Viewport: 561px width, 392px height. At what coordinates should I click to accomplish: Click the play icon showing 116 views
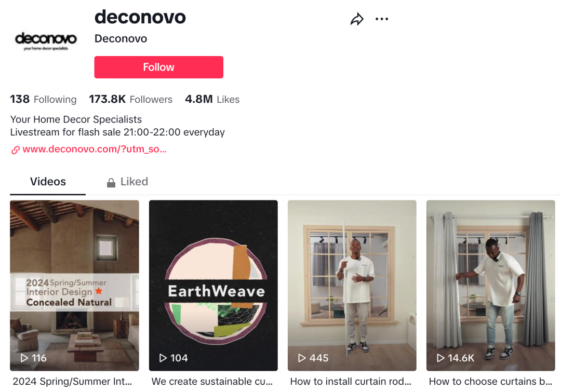[24, 358]
